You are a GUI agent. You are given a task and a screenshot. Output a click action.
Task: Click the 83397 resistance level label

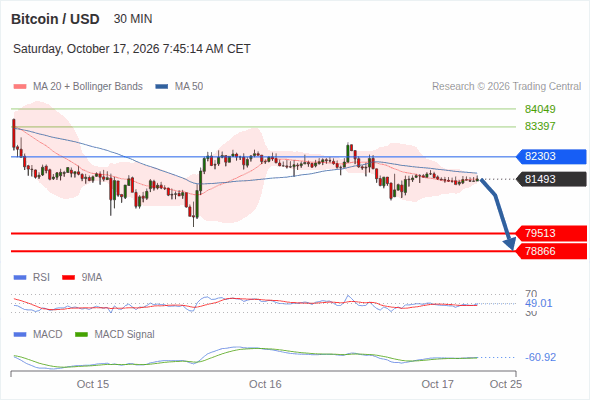click(x=540, y=126)
